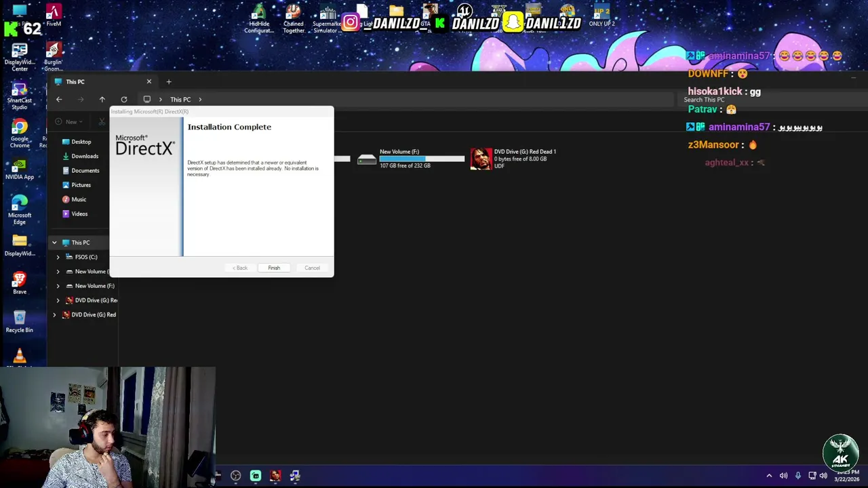
Task: Open a new File Explorer tab
Action: click(x=169, y=82)
